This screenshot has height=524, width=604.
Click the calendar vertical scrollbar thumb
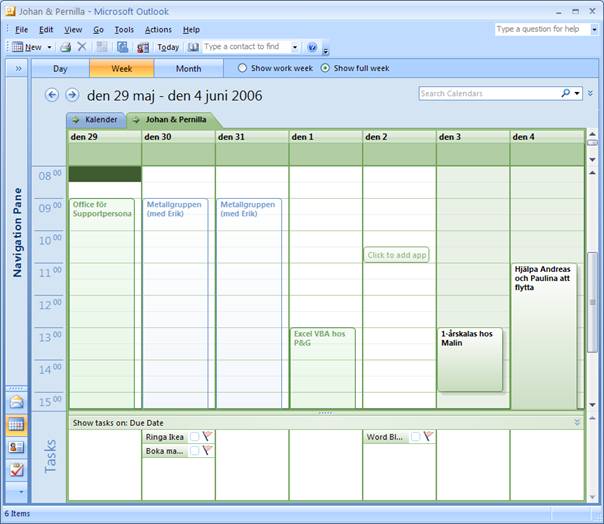592,302
